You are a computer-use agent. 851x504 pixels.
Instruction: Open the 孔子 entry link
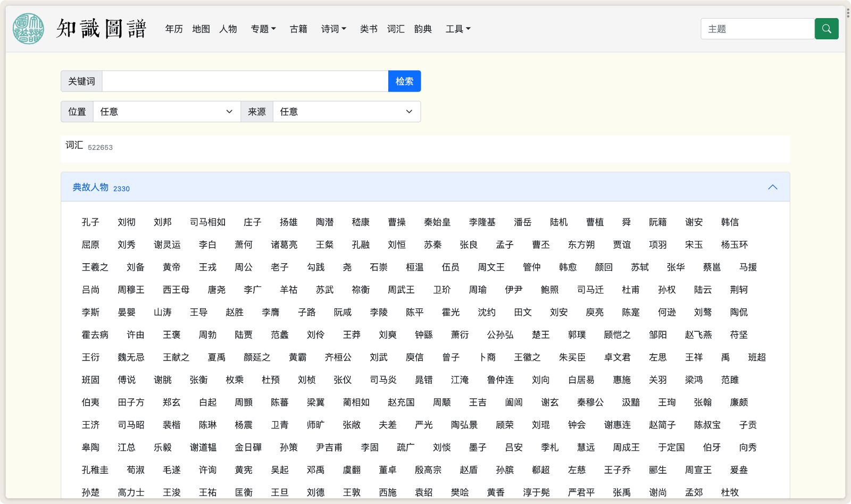pos(90,222)
